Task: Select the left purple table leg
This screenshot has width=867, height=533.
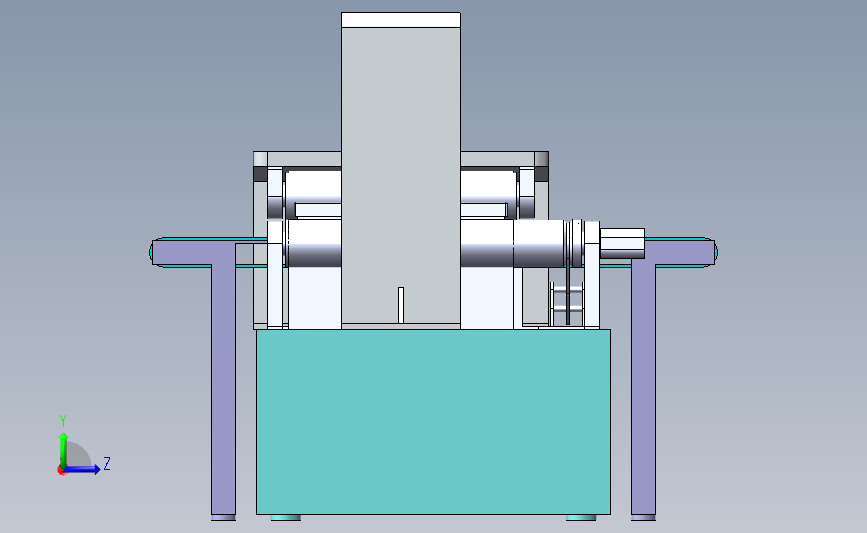Action: click(223, 390)
